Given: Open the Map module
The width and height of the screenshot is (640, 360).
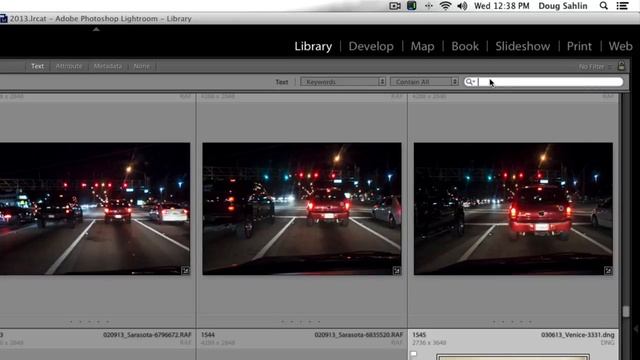Looking at the screenshot, I should pyautogui.click(x=422, y=46).
